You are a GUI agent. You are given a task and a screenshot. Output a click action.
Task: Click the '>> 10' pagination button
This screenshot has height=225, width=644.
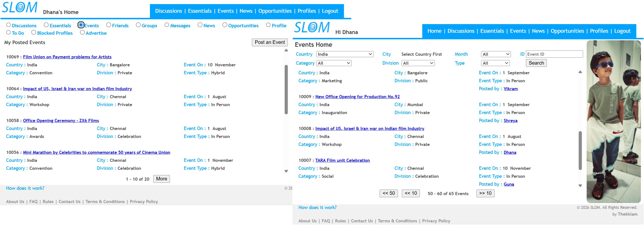485,193
